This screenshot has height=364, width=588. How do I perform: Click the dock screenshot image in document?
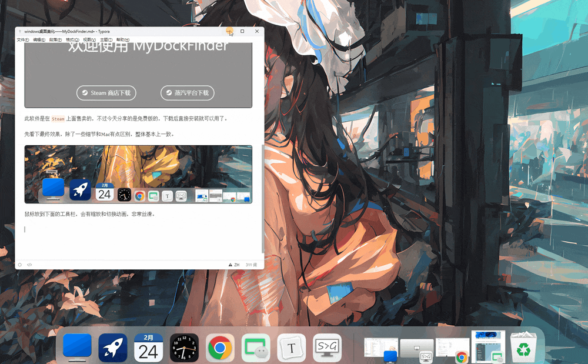pyautogui.click(x=138, y=174)
